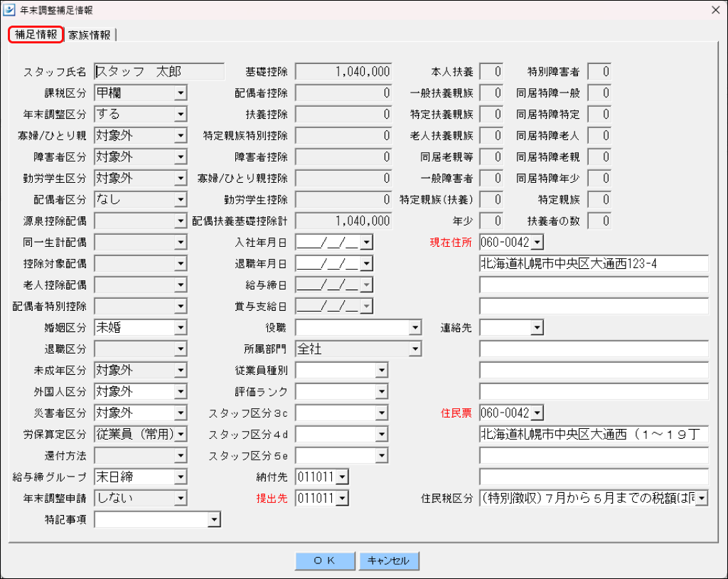Click the キャンセル button

389,561
